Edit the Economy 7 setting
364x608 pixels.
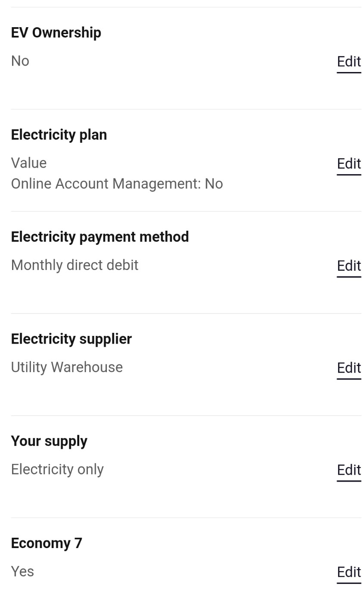coord(348,572)
